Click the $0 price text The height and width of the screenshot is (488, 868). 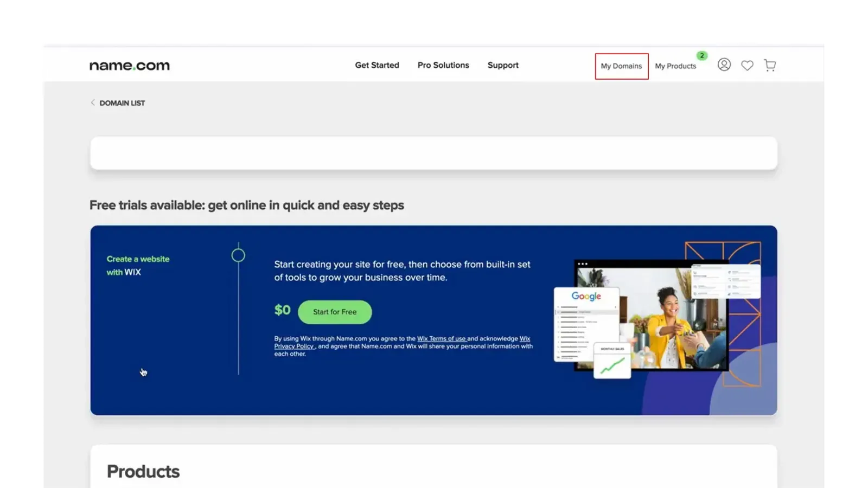pos(282,310)
